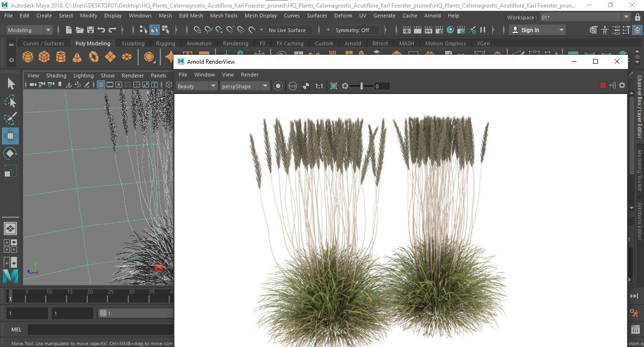Click the New Scene icon
The image size is (644, 347).
click(x=69, y=30)
